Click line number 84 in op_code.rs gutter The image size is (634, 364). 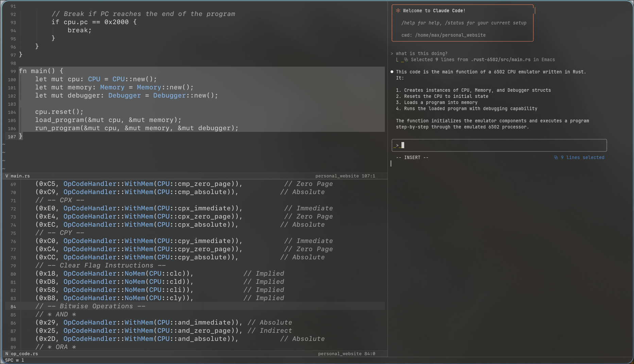[x=13, y=307]
